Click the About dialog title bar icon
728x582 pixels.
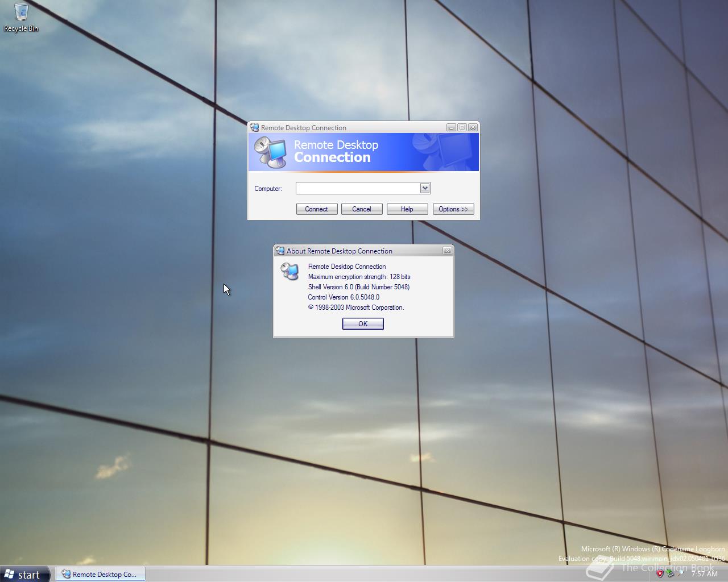pyautogui.click(x=279, y=251)
